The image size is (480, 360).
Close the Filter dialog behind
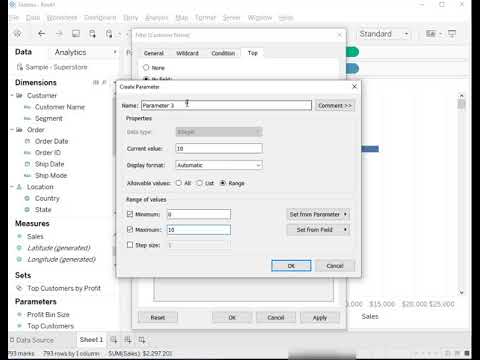(340, 35)
